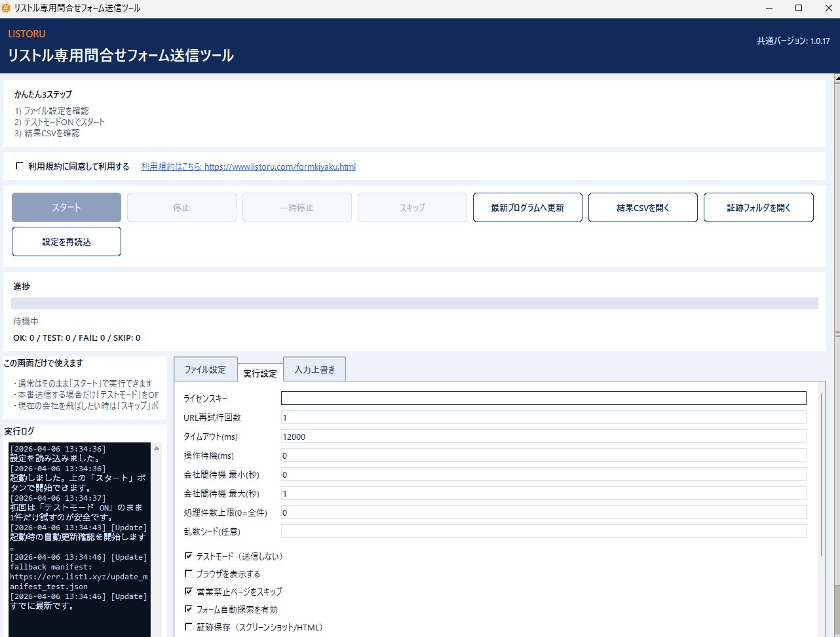Switch to the ファイル設定 tab
The height and width of the screenshot is (637, 840).
(x=206, y=368)
